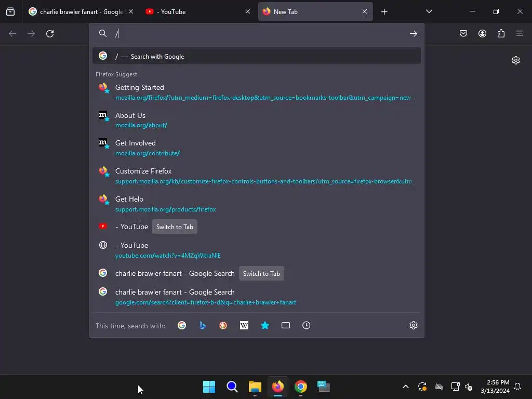
Task: Search open Tabs icon
Action: click(286, 325)
